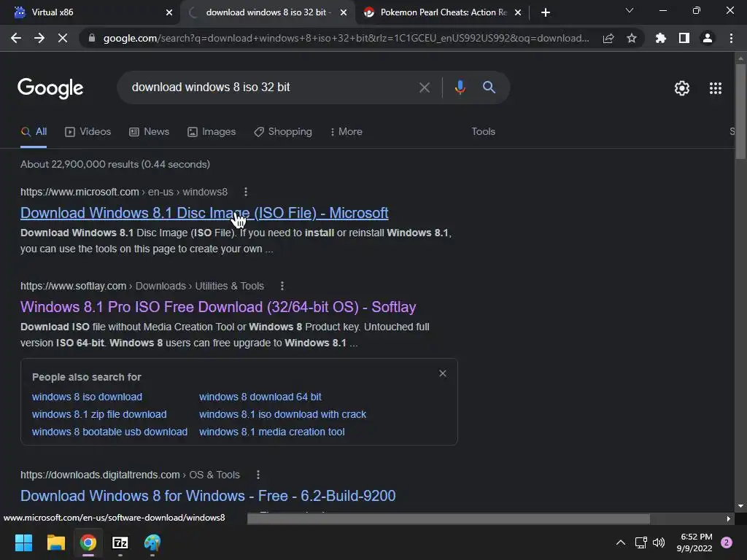The width and height of the screenshot is (747, 560).
Task: Open a new tab with plus button
Action: pyautogui.click(x=546, y=12)
